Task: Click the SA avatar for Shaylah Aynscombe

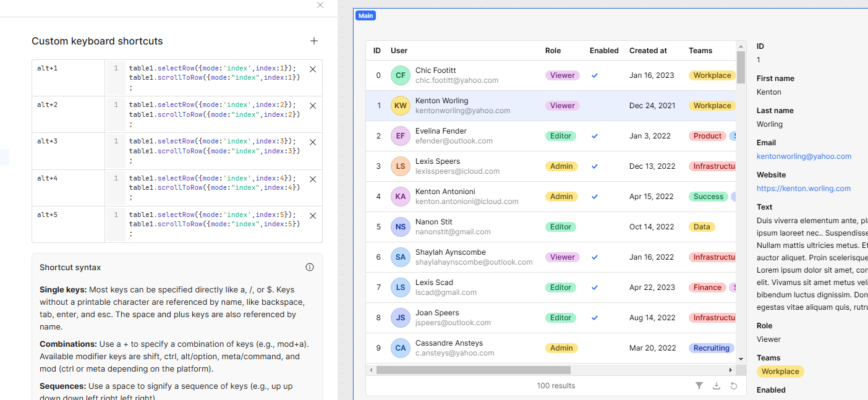Action: point(401,257)
